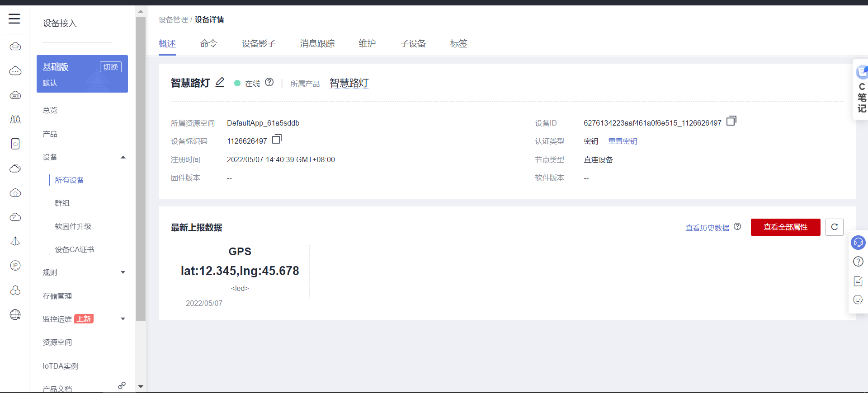Open 产品 in the sidebar
This screenshot has width=868, height=393.
click(50, 134)
